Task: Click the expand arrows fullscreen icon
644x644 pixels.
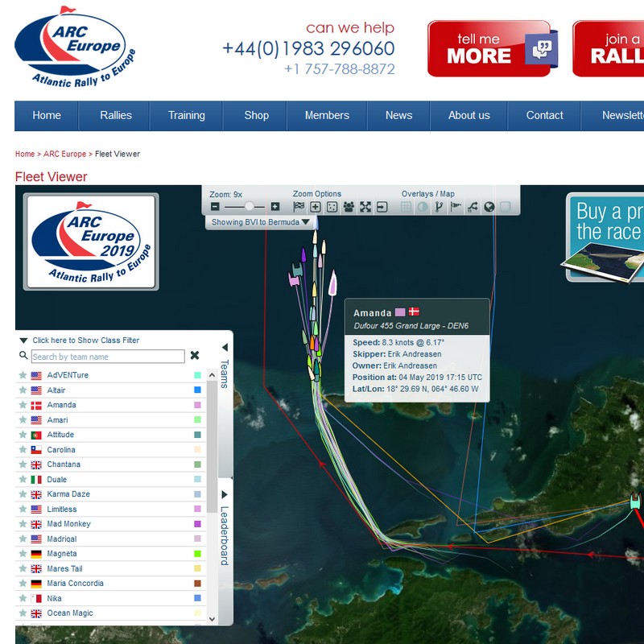Action: [365, 207]
